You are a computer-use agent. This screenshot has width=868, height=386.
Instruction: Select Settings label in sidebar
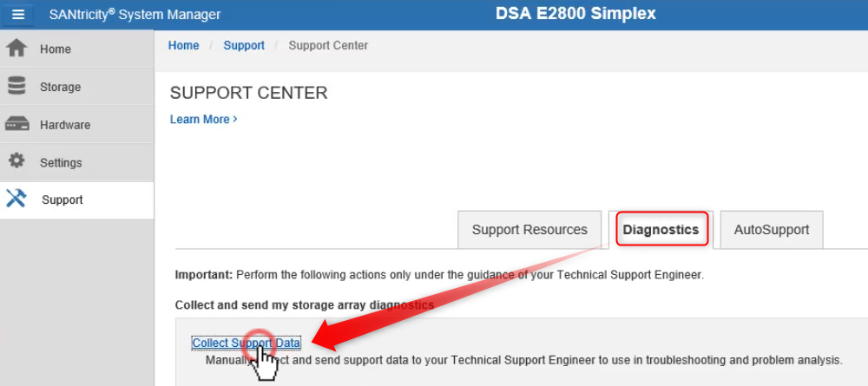point(61,162)
